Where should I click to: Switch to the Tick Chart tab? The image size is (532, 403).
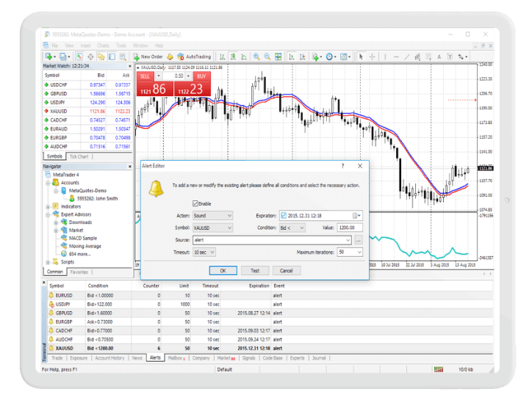(x=79, y=156)
